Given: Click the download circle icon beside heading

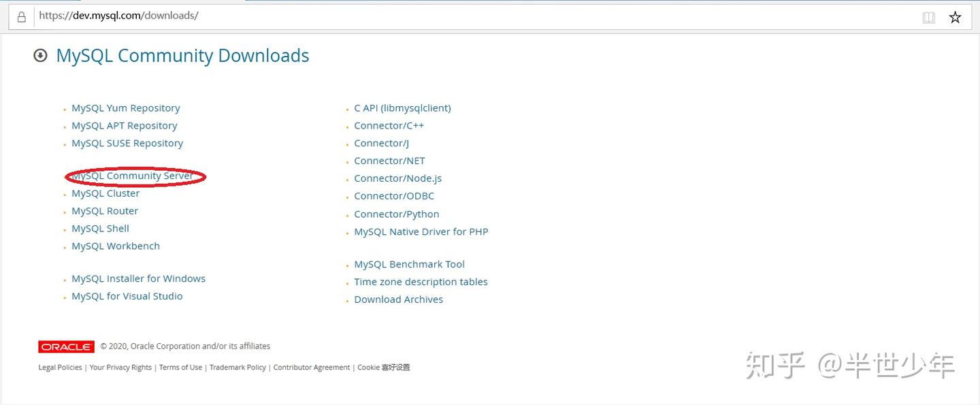Looking at the screenshot, I should [41, 55].
